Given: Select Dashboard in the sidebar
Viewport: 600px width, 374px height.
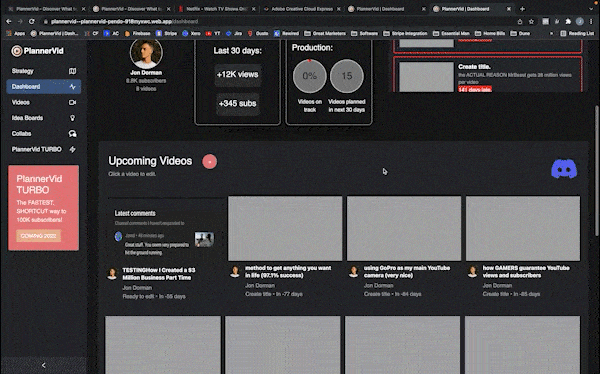Looking at the screenshot, I should click(x=44, y=87).
